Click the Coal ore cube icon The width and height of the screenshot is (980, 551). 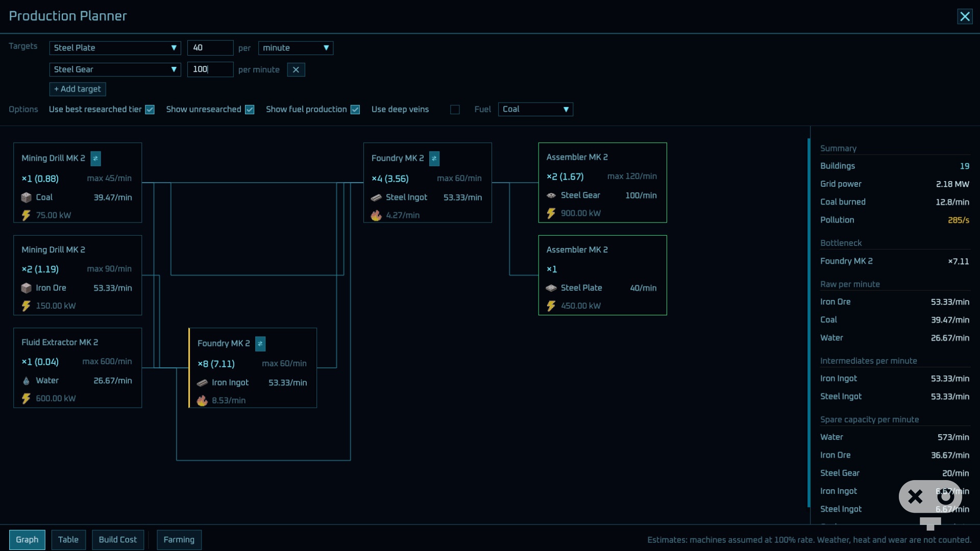26,197
